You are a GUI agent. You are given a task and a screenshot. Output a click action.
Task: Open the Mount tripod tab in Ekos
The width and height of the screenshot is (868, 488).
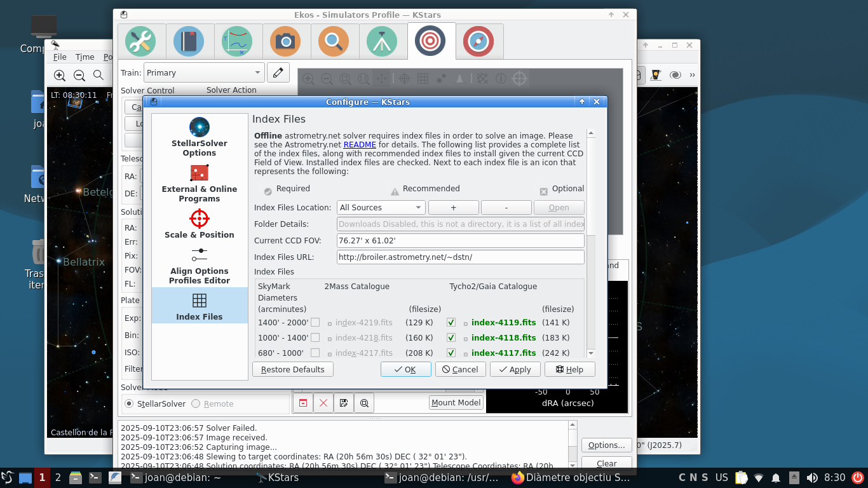382,41
